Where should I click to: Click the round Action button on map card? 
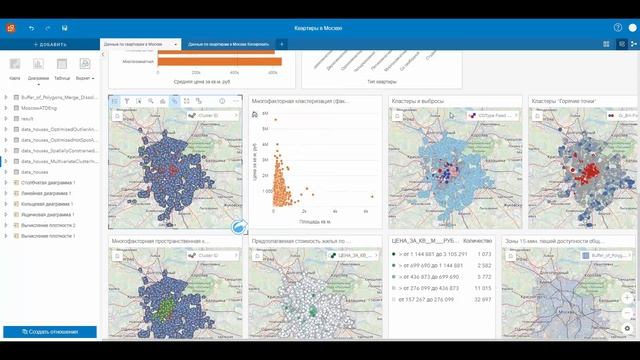click(239, 227)
